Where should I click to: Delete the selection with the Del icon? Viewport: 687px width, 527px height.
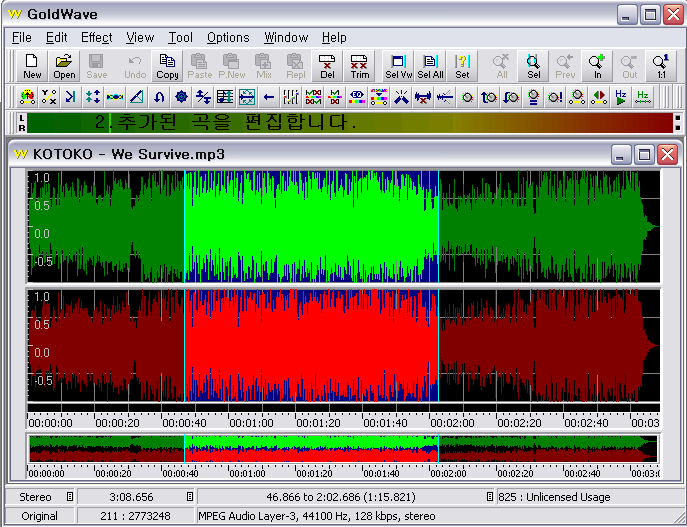pyautogui.click(x=327, y=66)
